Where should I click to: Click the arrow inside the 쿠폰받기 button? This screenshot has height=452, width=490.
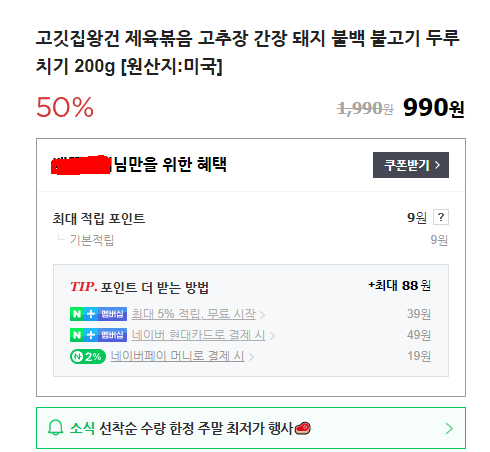[437, 165]
